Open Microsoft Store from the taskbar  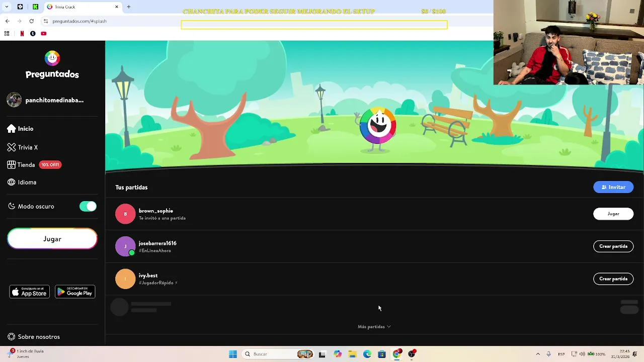pos(382,354)
